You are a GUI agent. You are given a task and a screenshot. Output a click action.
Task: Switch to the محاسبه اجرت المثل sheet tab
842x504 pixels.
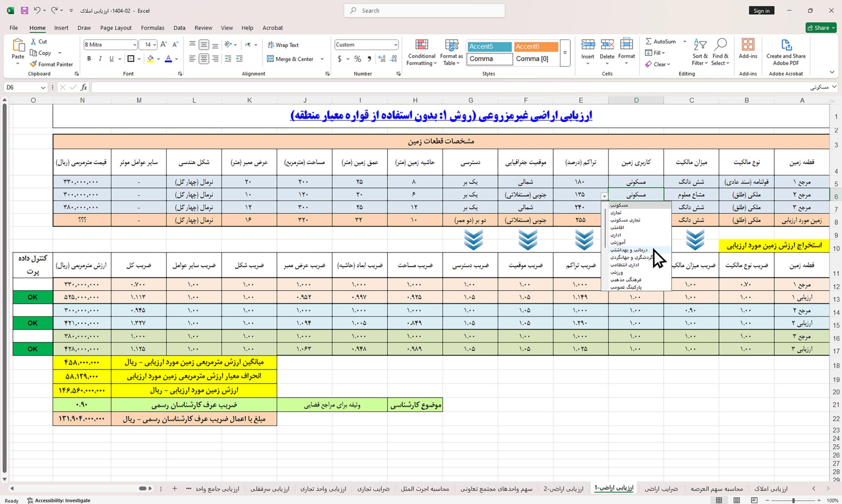click(425, 489)
